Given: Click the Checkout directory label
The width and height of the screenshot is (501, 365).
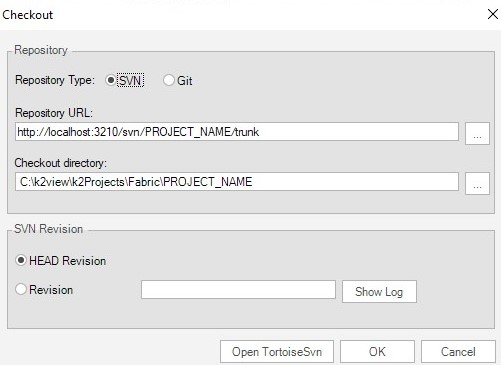Looking at the screenshot, I should point(61,163).
